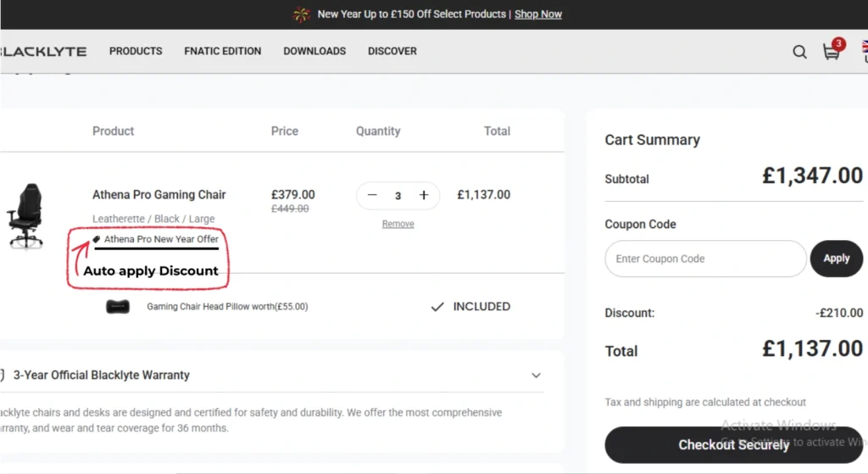868x474 pixels.
Task: Click the warranty shield icon
Action: [3, 375]
